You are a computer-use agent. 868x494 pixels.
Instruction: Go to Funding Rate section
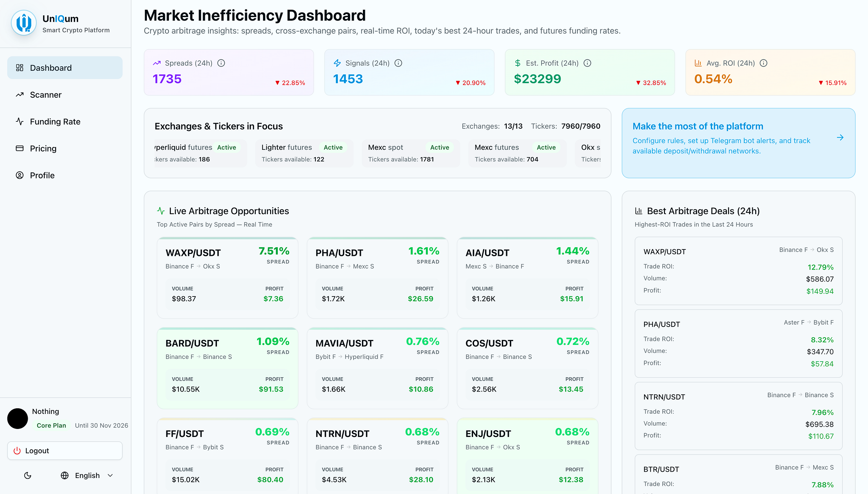click(x=65, y=121)
